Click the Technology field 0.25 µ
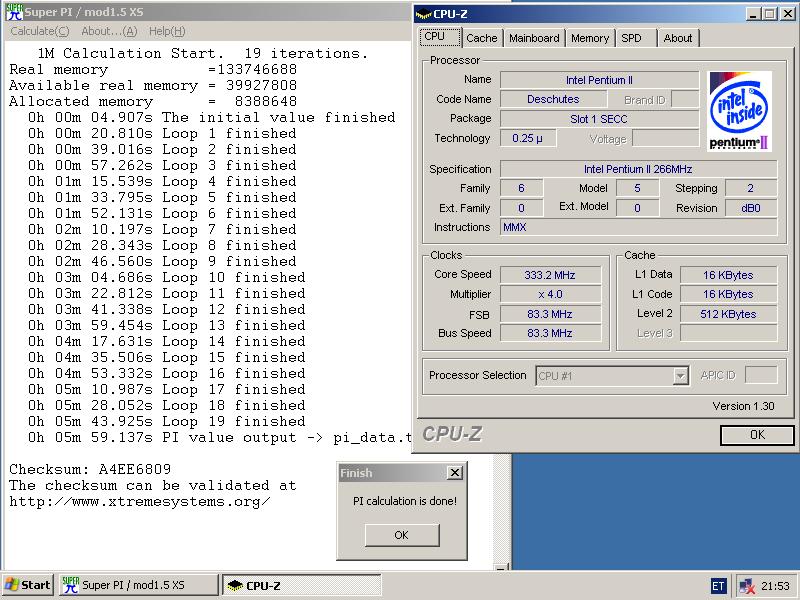The height and width of the screenshot is (600, 800). (x=528, y=138)
